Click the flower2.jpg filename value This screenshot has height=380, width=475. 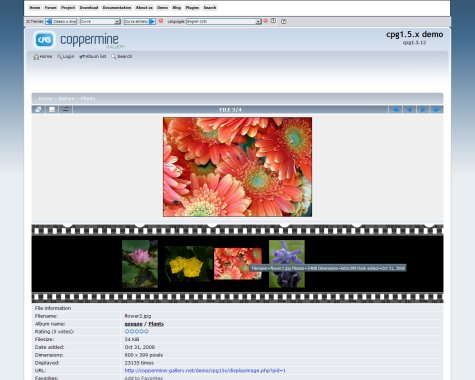pos(138,316)
